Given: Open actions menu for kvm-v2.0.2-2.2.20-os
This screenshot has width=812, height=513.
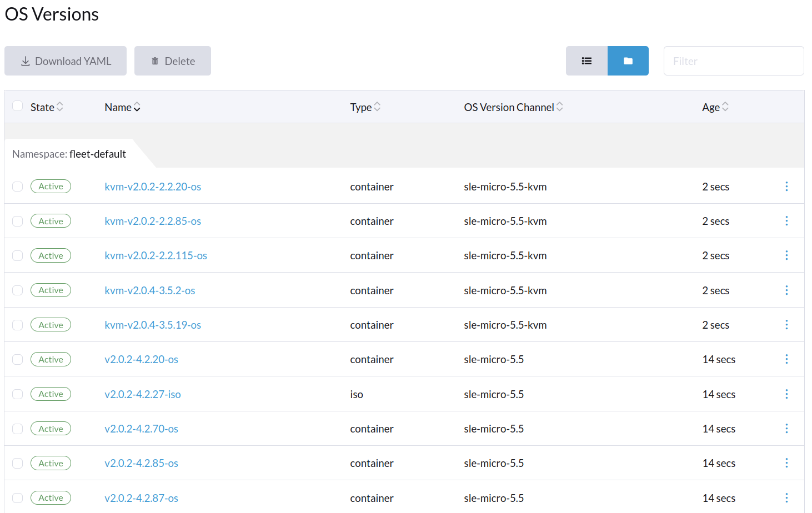Looking at the screenshot, I should pyautogui.click(x=786, y=187).
